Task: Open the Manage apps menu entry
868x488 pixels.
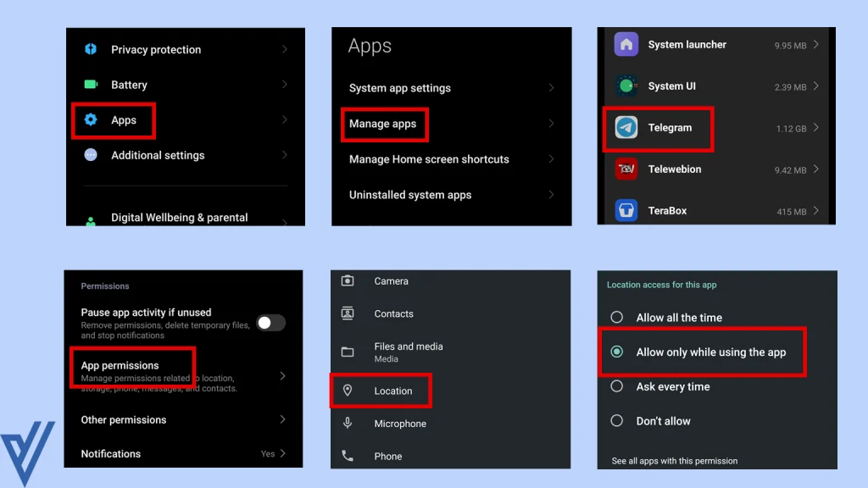Action: coord(451,124)
